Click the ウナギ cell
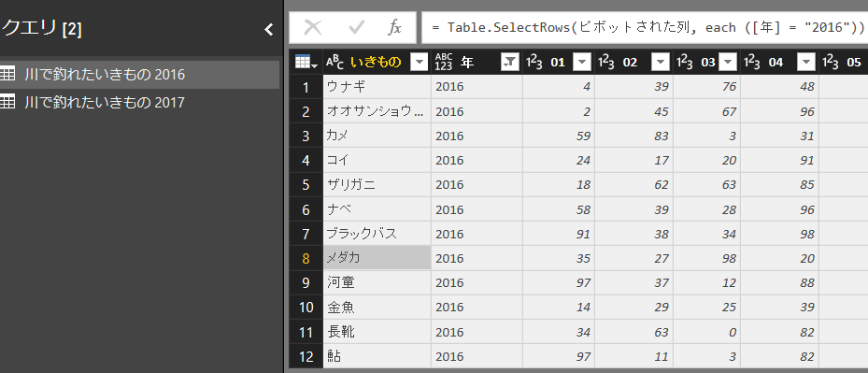The image size is (868, 373). click(x=377, y=86)
